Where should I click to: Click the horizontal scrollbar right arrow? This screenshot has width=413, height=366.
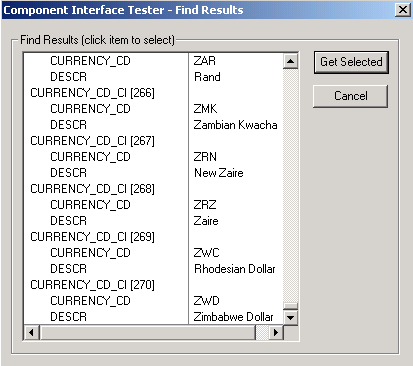[276, 332]
